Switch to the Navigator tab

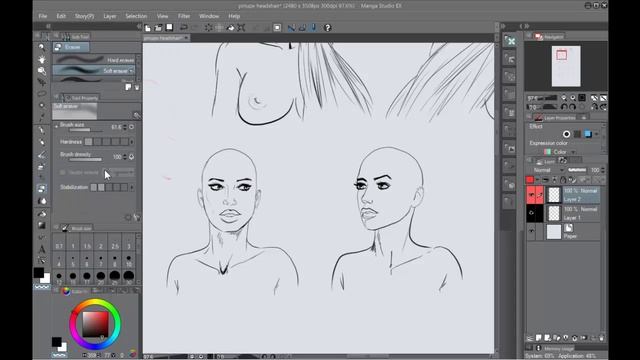pyautogui.click(x=549, y=37)
